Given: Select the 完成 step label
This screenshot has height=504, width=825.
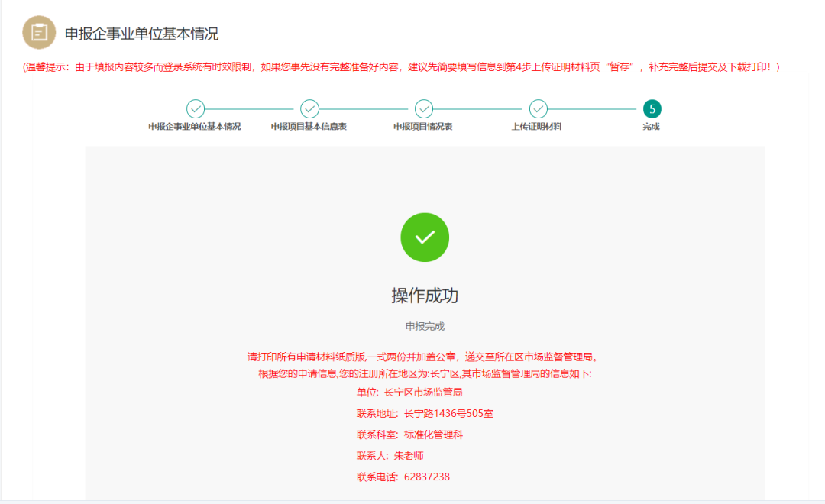Looking at the screenshot, I should point(652,128).
